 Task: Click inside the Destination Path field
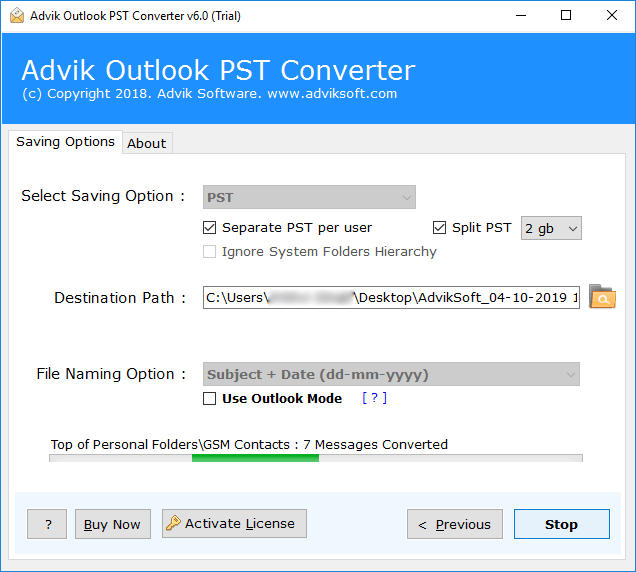point(391,297)
